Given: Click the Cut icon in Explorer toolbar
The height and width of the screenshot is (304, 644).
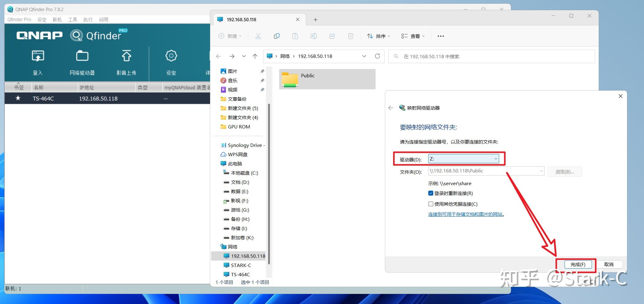Looking at the screenshot, I should 258,36.
